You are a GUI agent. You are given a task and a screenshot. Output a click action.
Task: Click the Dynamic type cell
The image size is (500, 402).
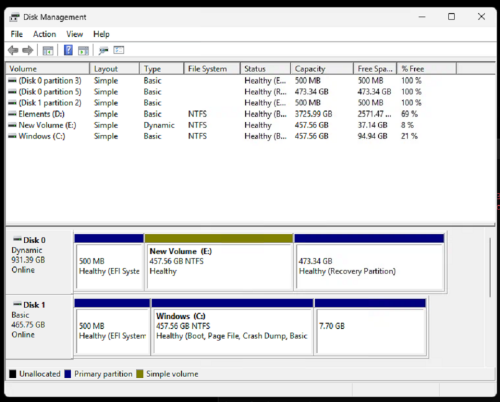pos(159,125)
